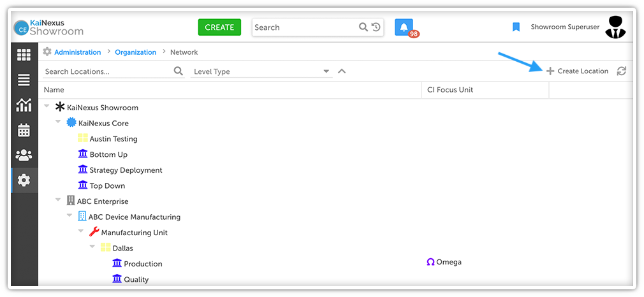Image resolution: width=644 pixels, height=297 pixels.
Task: Click the Omega CI Focus Unit value
Action: pyautogui.click(x=444, y=262)
